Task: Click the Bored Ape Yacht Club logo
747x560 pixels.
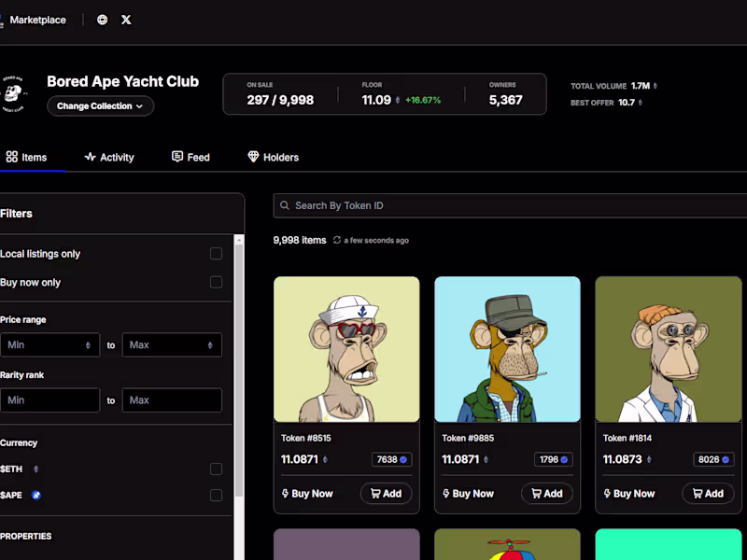Action: [x=13, y=94]
